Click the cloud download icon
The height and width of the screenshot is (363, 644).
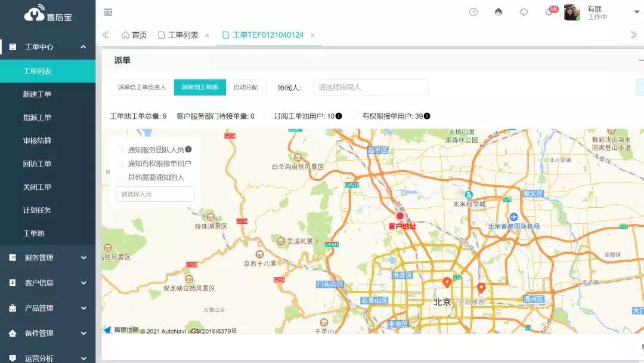(x=524, y=12)
